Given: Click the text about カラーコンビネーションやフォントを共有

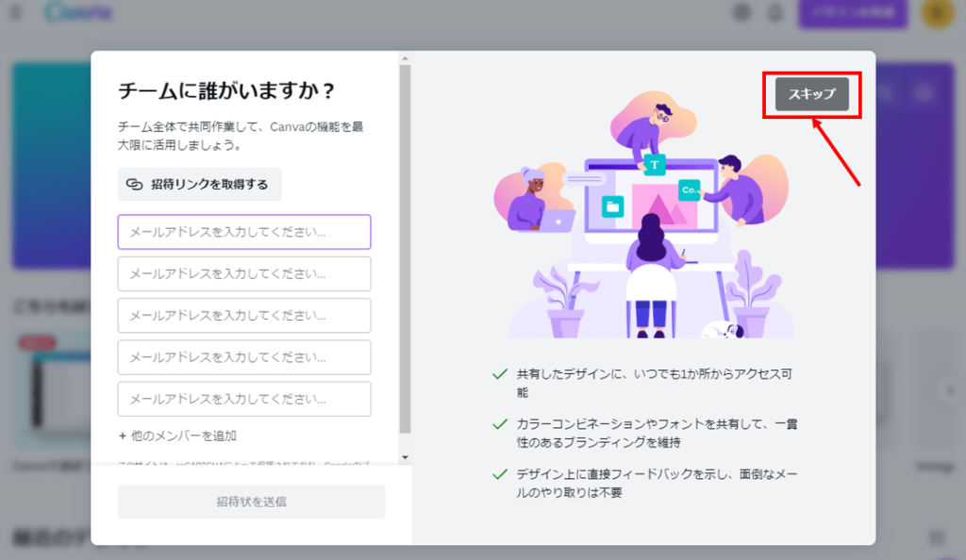Looking at the screenshot, I should tap(657, 434).
